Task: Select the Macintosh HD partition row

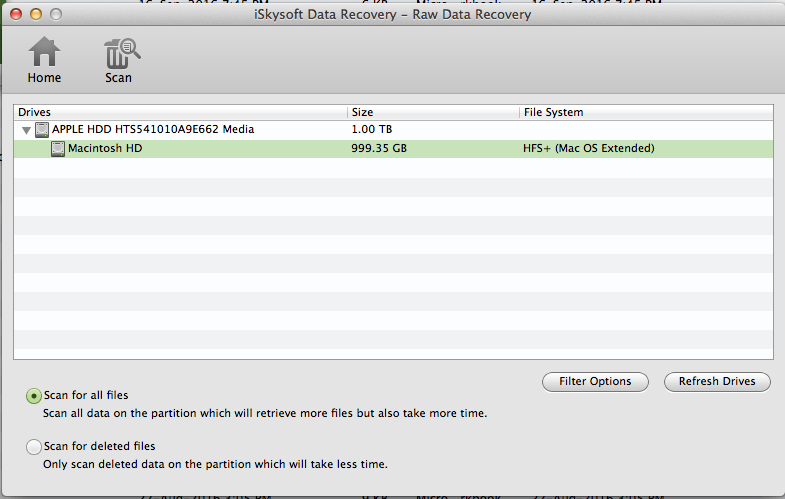Action: coord(394,149)
